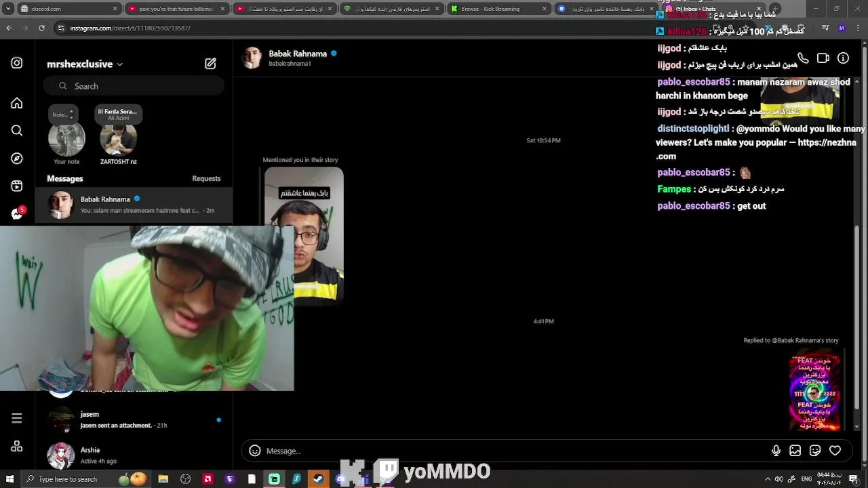Click the Meta apps icon at sidebar bottom

[x=17, y=446]
